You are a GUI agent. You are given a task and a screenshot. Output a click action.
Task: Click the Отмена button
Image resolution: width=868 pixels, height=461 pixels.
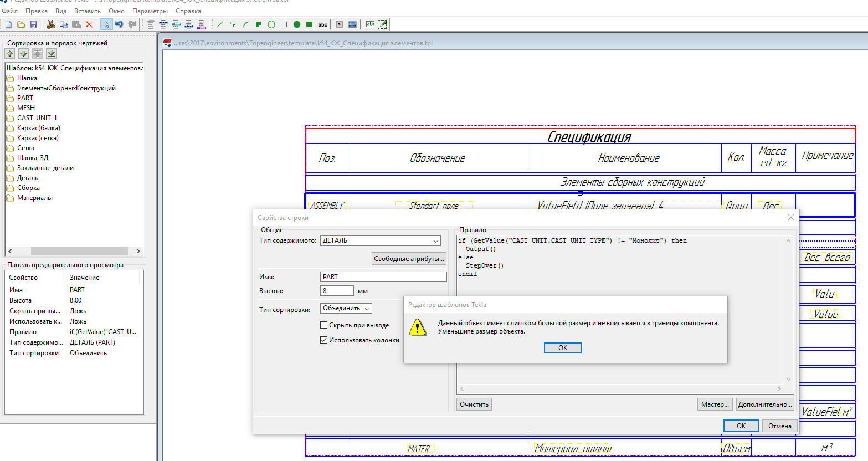pos(780,426)
